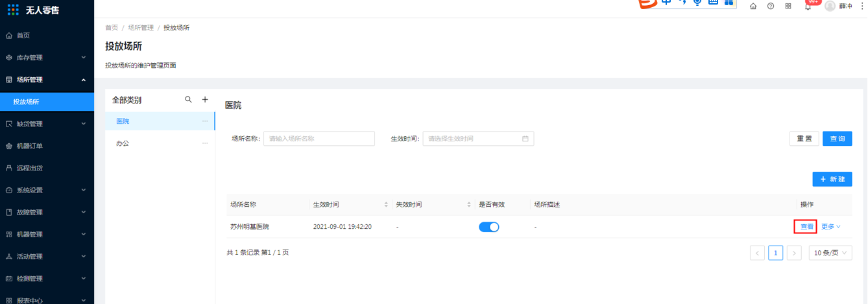
Task: Click the 首页 breadcrumb link
Action: point(112,28)
